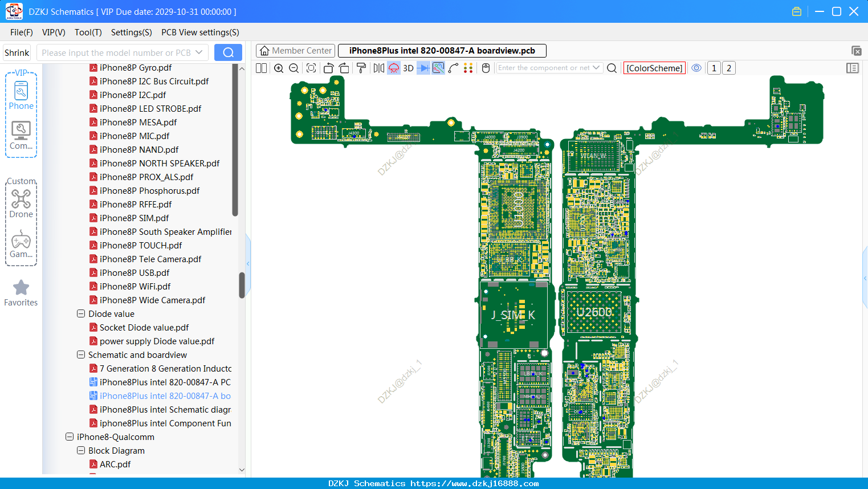Fit the board to the view
Screen dimensions: 868x489
pyautogui.click(x=311, y=68)
